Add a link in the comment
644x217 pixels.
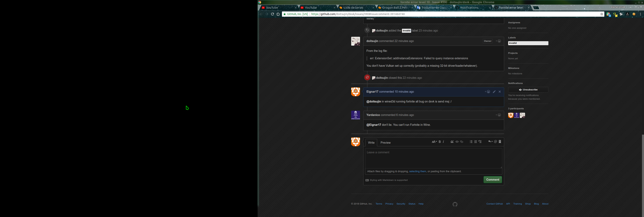(x=462, y=142)
